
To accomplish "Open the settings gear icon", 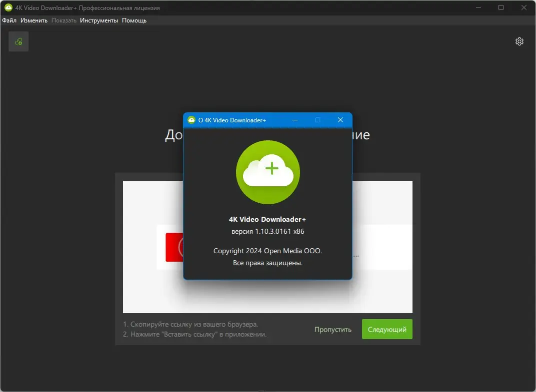I will click(x=519, y=41).
